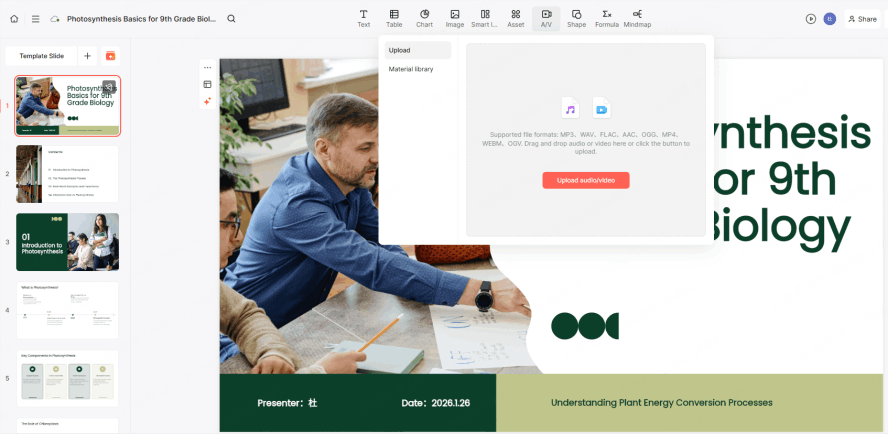This screenshot has width=888, height=434.
Task: Switch to the Material library tab
Action: (411, 69)
